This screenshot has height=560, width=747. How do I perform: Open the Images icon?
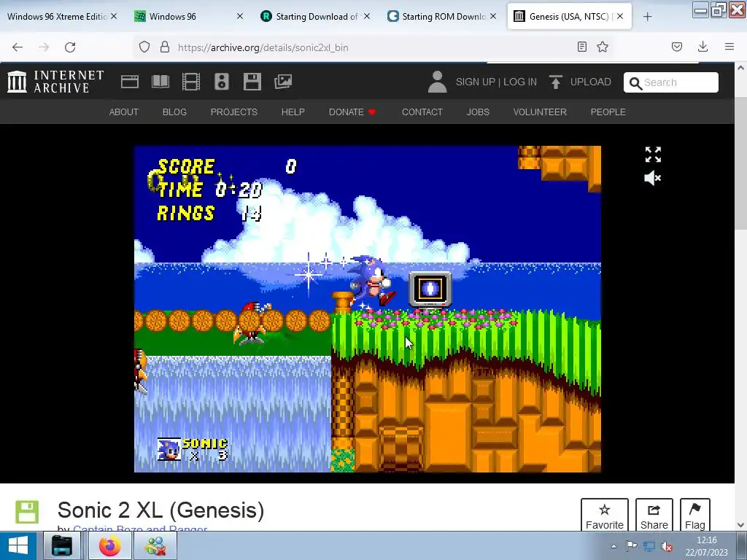[283, 82]
